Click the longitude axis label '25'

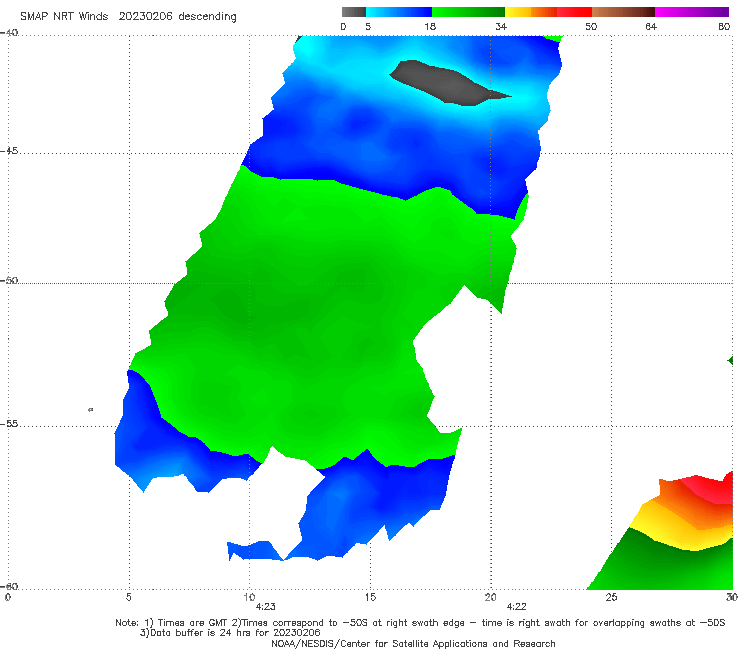611,597
